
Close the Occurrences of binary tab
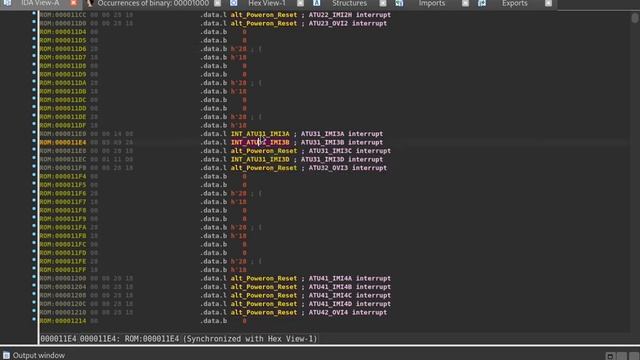[218, 3]
